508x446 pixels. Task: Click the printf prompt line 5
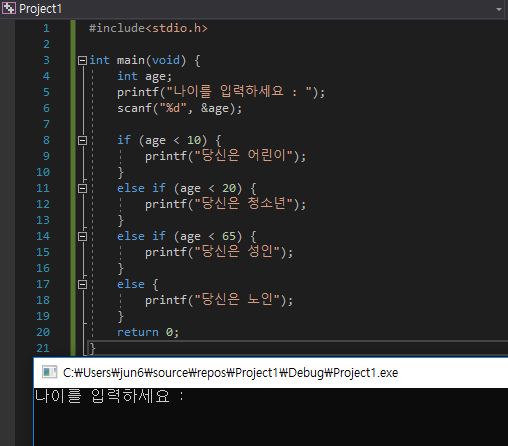[221, 92]
